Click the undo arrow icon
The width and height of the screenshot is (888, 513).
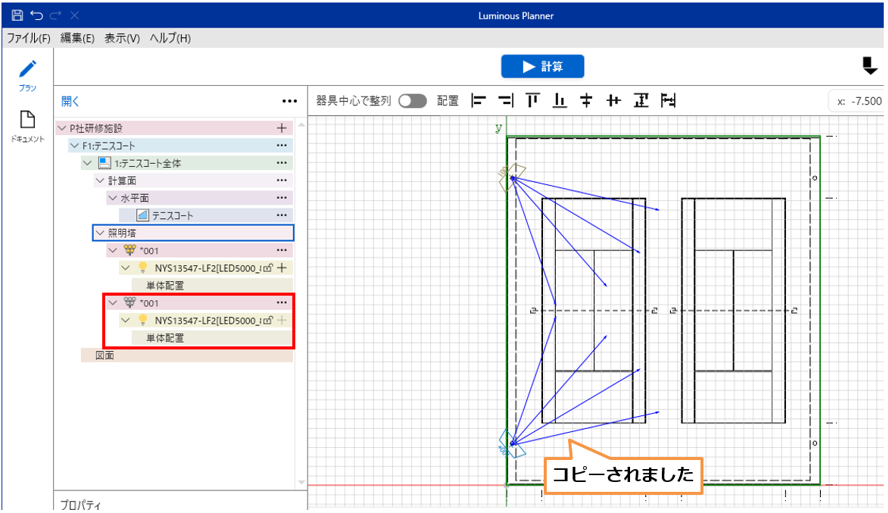point(37,16)
